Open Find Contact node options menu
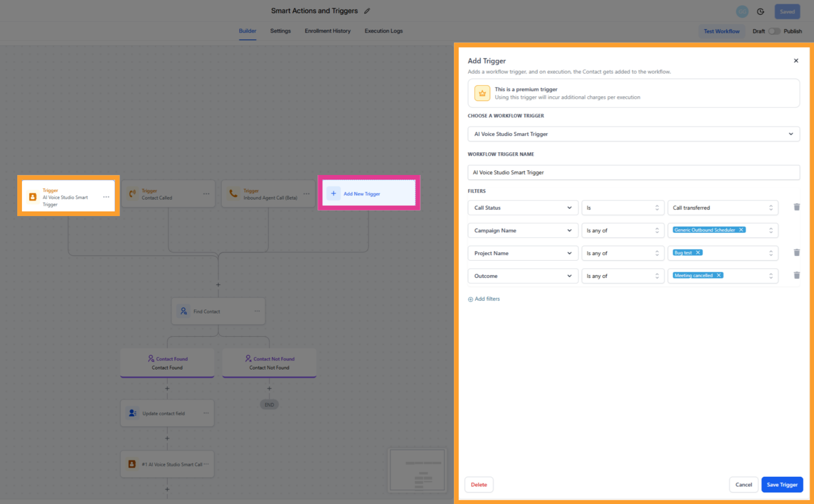The height and width of the screenshot is (504, 814). (x=257, y=311)
